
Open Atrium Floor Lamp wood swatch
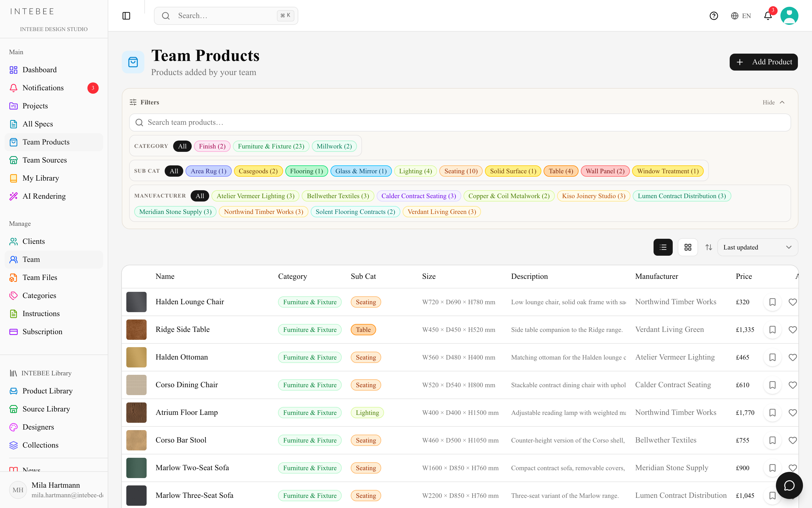click(136, 413)
